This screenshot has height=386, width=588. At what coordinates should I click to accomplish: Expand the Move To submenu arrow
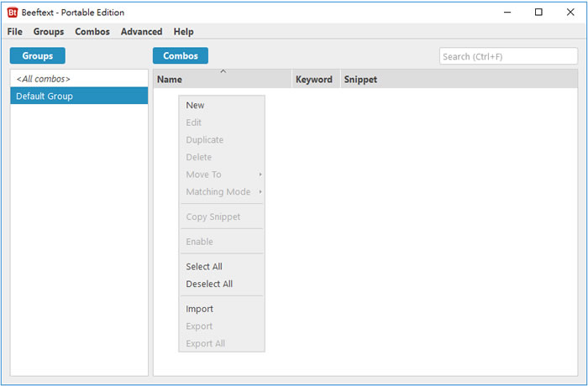click(260, 175)
